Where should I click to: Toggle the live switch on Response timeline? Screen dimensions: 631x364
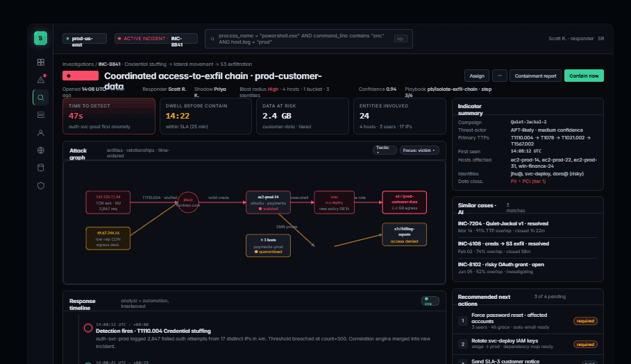tap(430, 301)
